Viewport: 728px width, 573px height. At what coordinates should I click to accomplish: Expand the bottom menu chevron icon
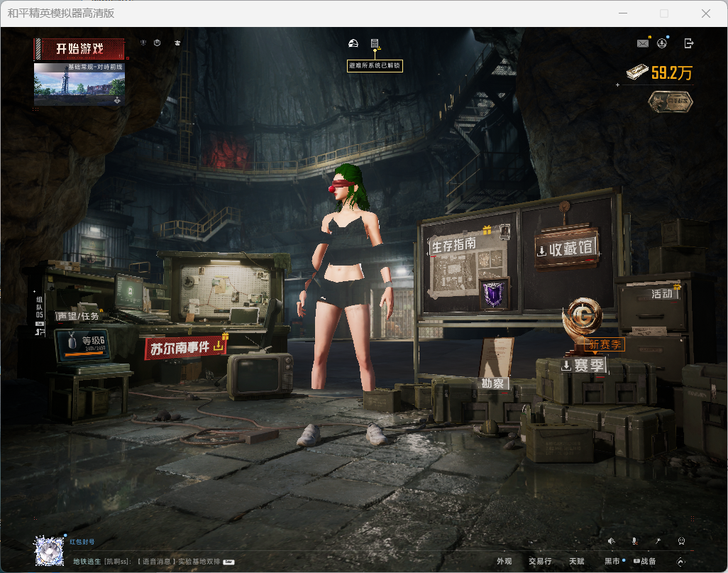680,562
